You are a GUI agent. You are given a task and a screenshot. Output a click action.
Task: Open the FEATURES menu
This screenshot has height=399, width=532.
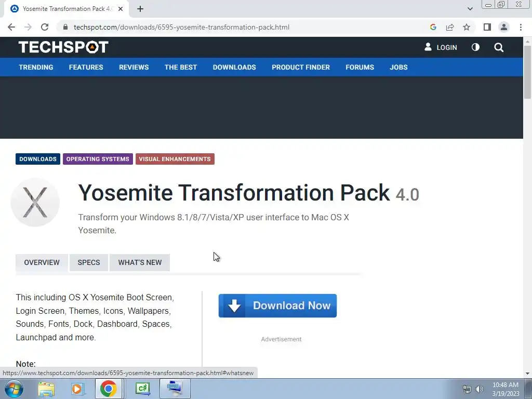[86, 67]
